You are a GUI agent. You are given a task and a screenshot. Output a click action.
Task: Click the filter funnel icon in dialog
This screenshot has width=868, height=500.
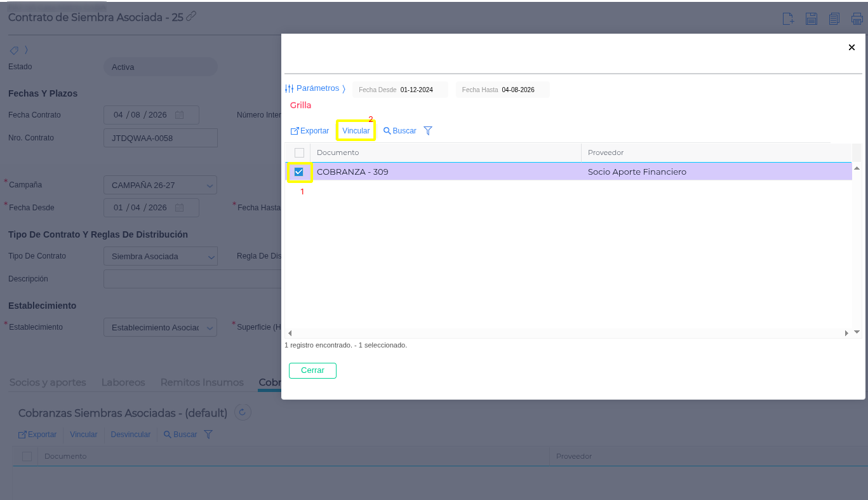coord(428,130)
